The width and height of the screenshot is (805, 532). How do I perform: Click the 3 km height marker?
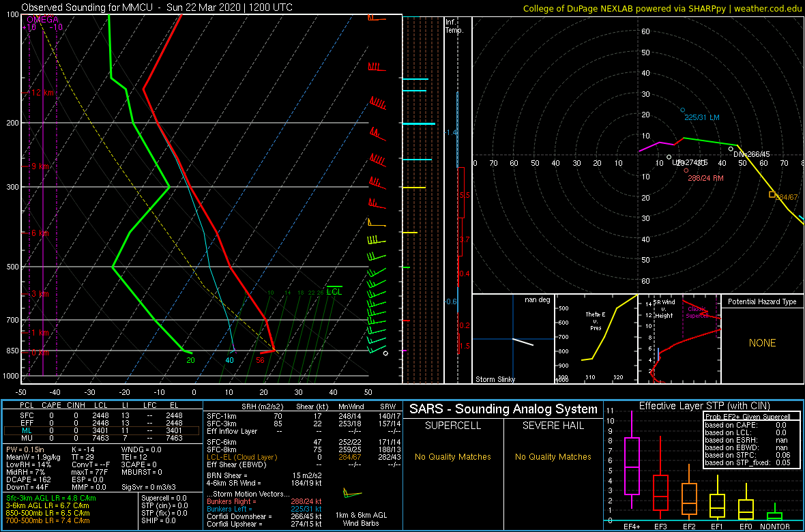click(40, 294)
